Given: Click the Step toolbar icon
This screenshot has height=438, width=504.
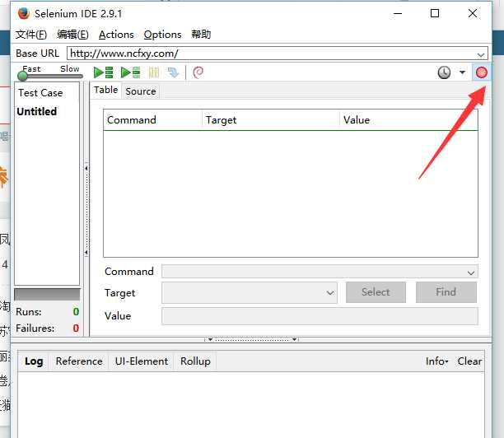Looking at the screenshot, I should [x=173, y=72].
